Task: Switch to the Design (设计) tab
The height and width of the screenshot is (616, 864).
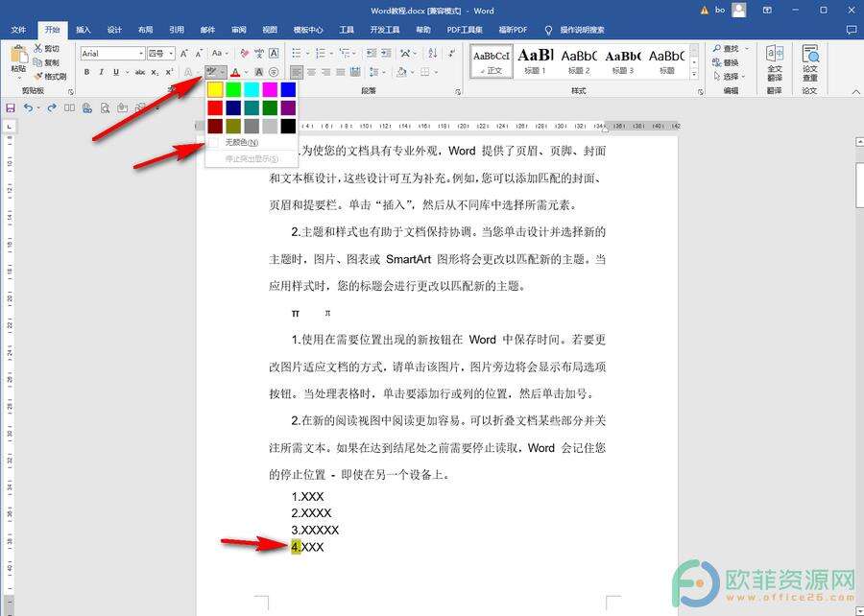Action: [x=114, y=30]
